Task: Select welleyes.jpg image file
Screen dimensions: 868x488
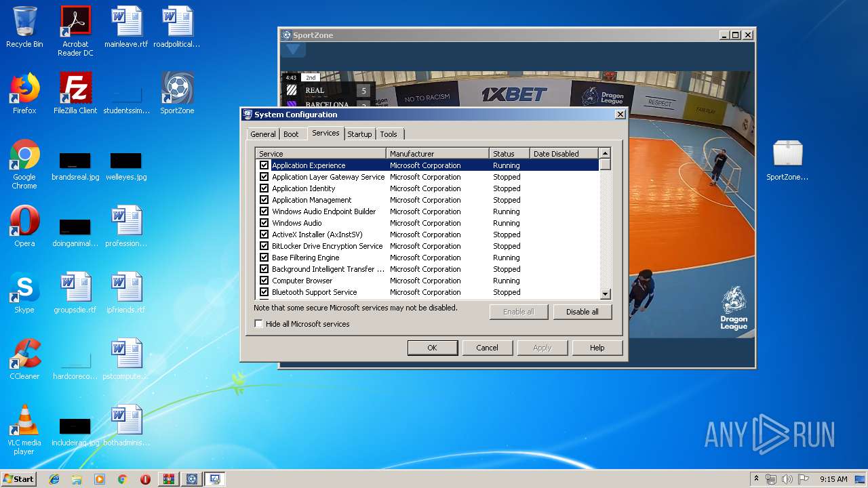Action: pyautogui.click(x=126, y=166)
